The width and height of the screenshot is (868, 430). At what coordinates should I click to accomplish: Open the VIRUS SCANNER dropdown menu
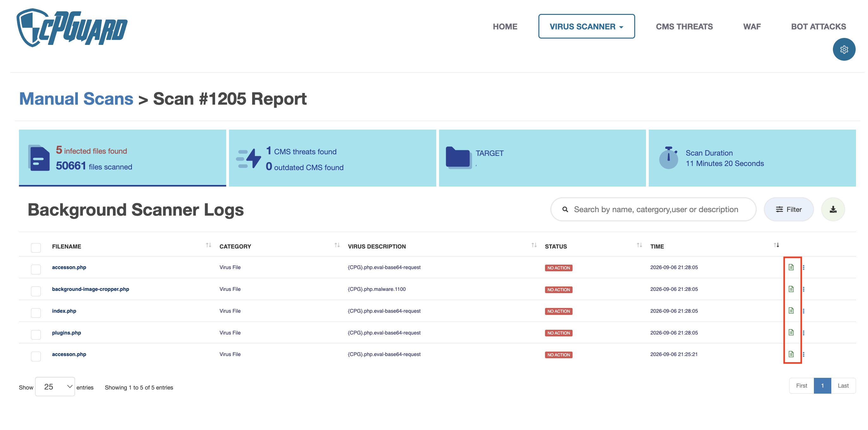coord(586,26)
